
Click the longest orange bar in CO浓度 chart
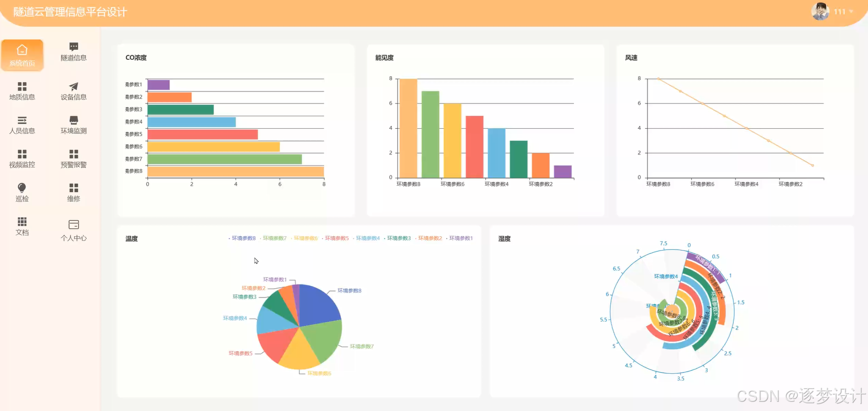pyautogui.click(x=236, y=171)
